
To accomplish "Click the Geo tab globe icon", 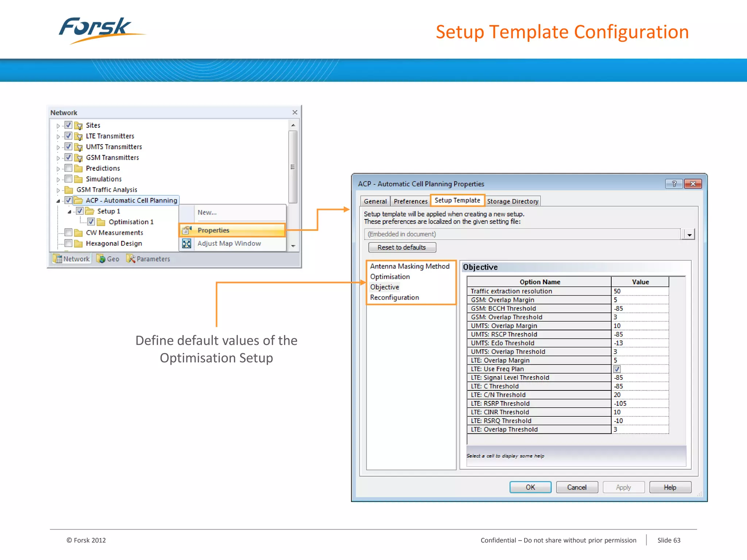I will (101, 258).
